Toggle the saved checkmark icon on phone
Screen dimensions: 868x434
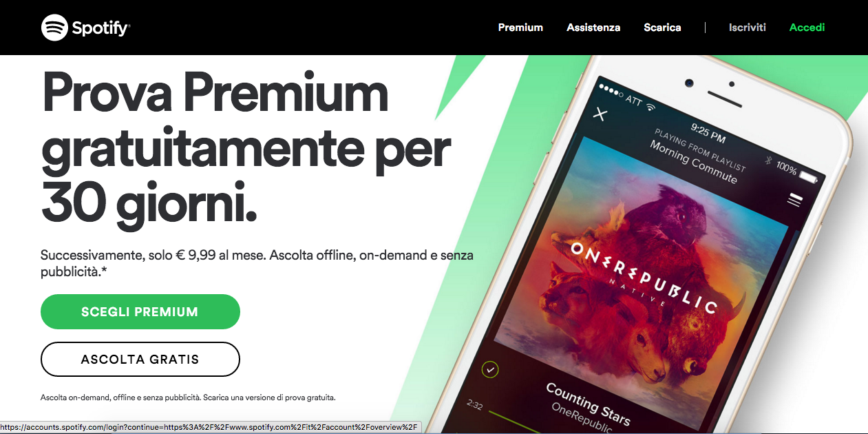point(490,370)
